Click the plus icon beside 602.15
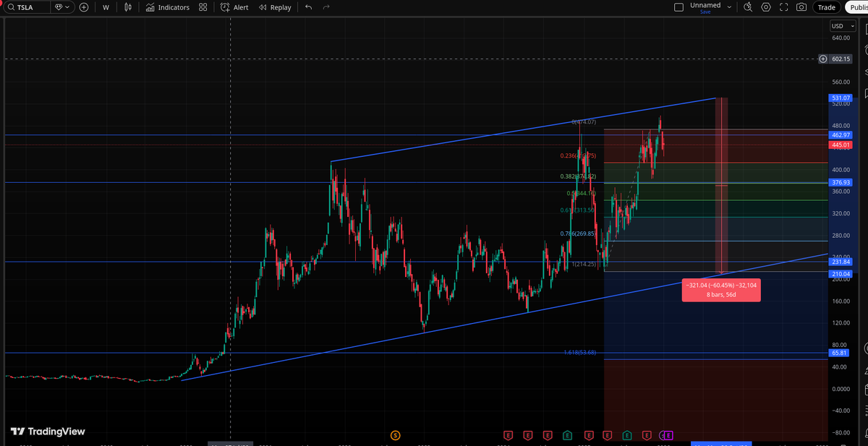Viewport: 868px width, 446px height. 823,59
